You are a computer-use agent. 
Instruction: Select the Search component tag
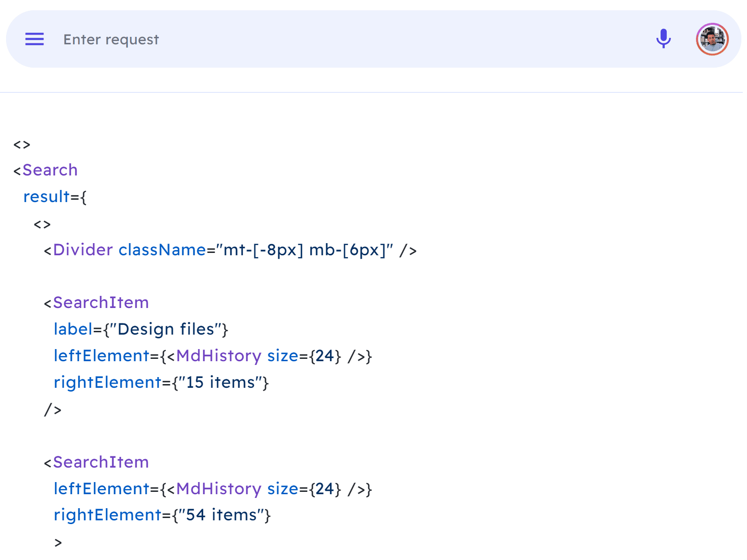(x=49, y=170)
